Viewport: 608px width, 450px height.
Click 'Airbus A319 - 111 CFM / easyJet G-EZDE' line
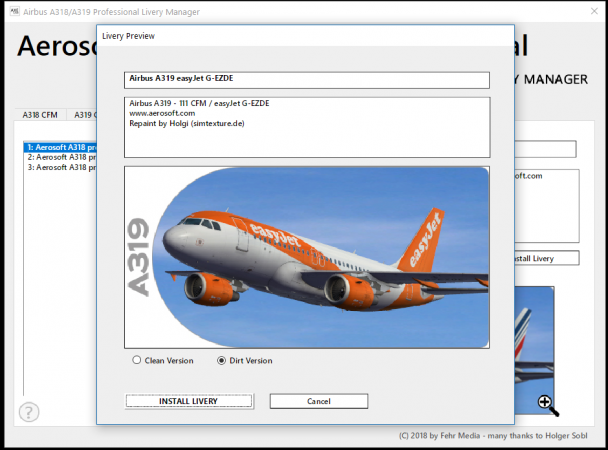[x=199, y=103]
